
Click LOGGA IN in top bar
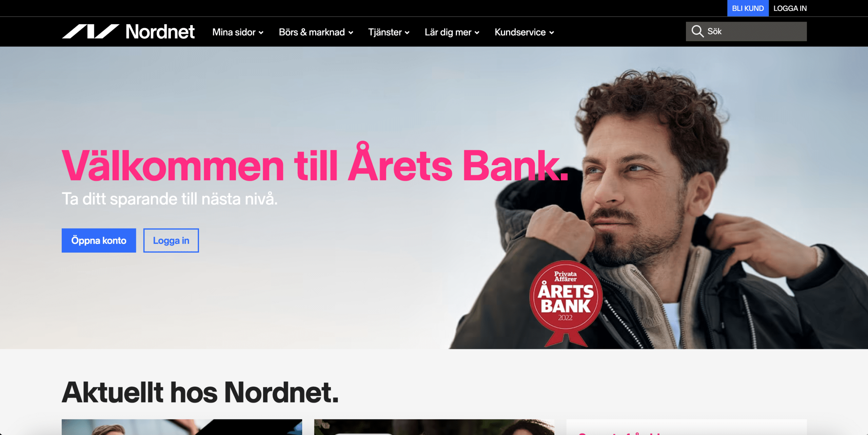coord(790,8)
